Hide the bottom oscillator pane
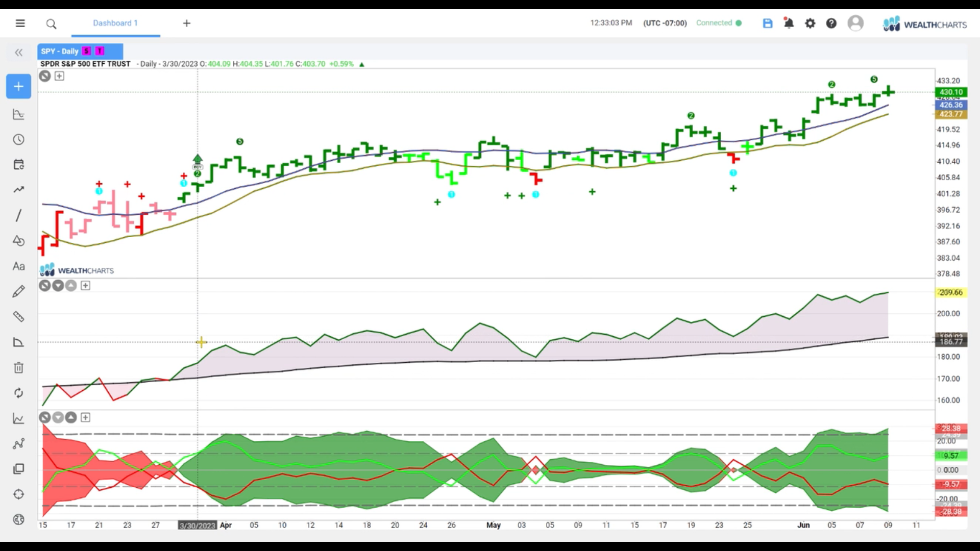 pyautogui.click(x=45, y=418)
